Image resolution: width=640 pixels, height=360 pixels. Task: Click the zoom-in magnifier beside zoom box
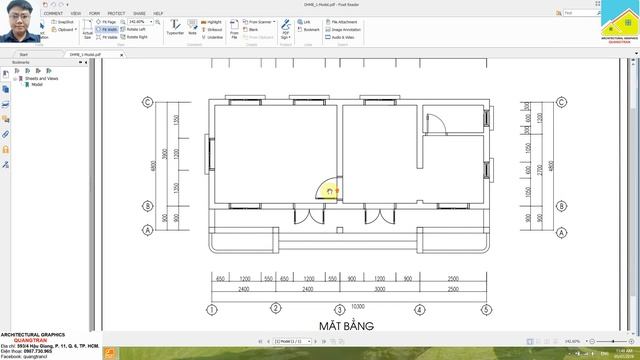point(158,22)
